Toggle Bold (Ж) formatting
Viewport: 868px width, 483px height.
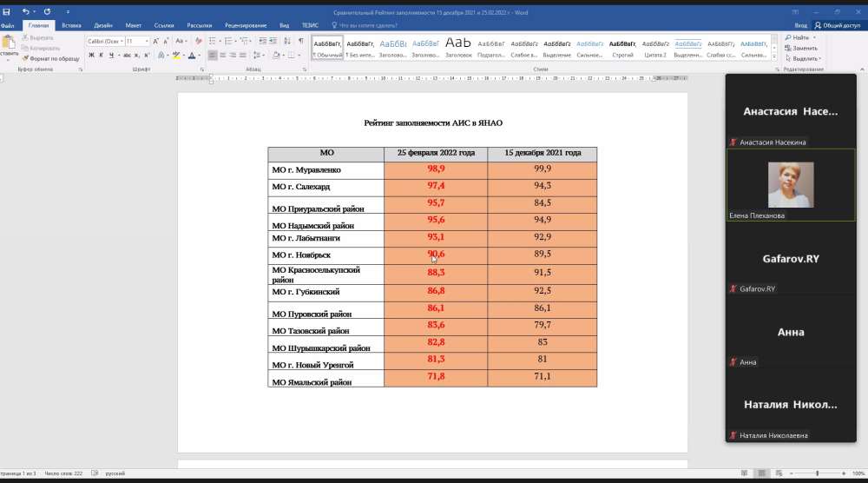pos(91,56)
